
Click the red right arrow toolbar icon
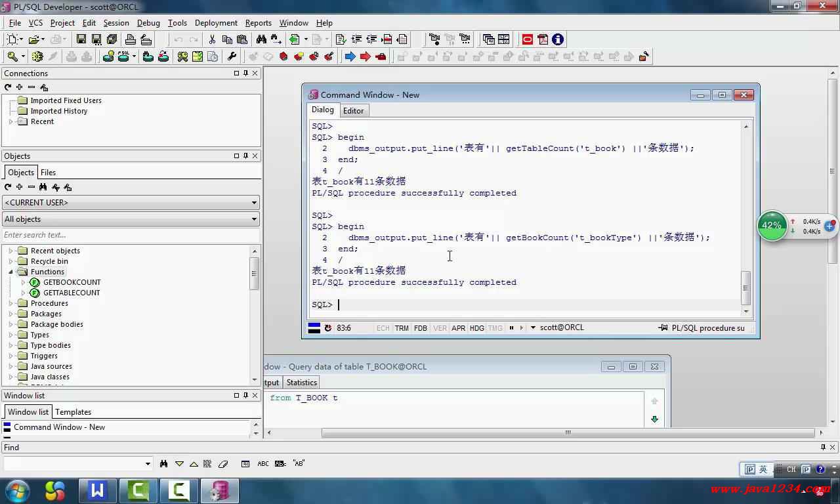coord(366,56)
